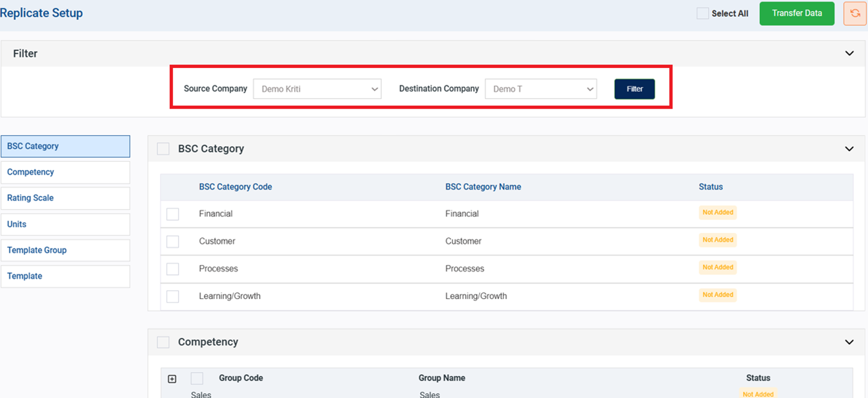Collapse the Competency section chevron

(849, 342)
